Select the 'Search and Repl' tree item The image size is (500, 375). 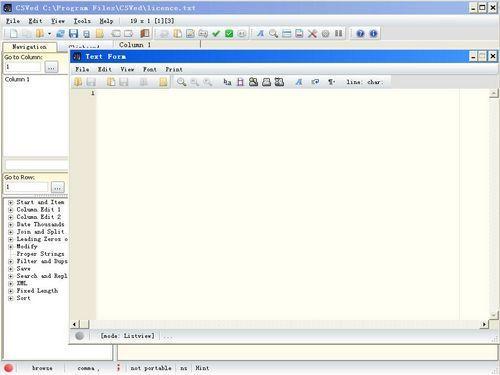(42, 276)
